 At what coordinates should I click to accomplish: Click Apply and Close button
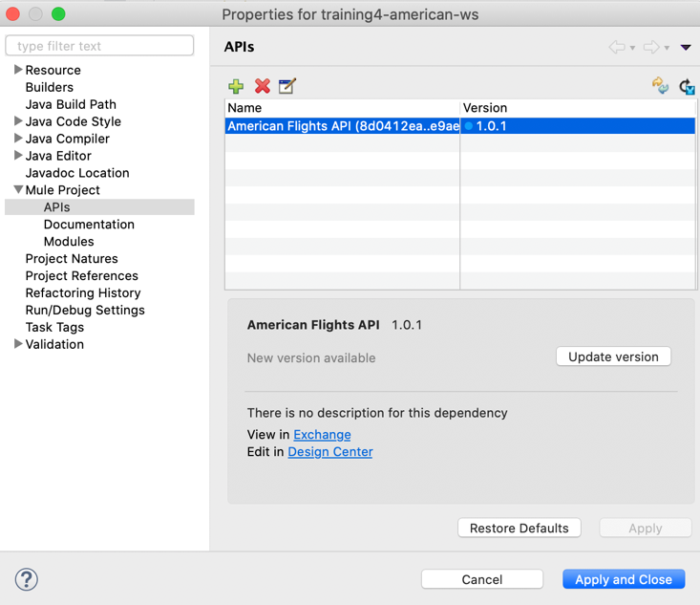coord(624,579)
